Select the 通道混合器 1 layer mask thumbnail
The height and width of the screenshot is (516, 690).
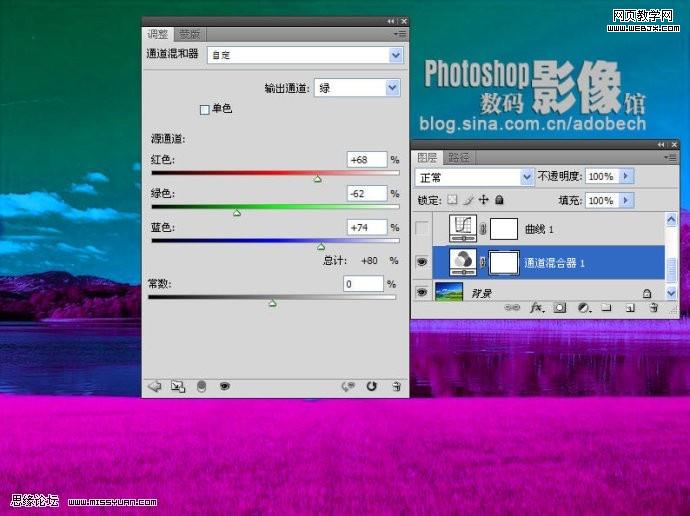point(504,263)
